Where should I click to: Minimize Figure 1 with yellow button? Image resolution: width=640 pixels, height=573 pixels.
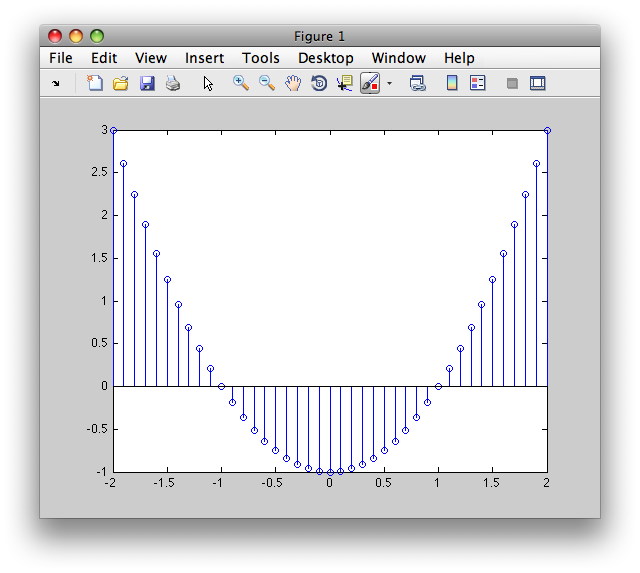click(76, 36)
